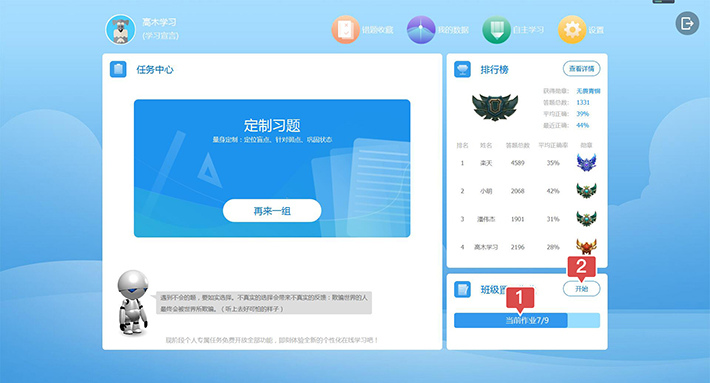The width and height of the screenshot is (710, 383).
Task: Click 答题总数 column header
Action: [x=518, y=145]
